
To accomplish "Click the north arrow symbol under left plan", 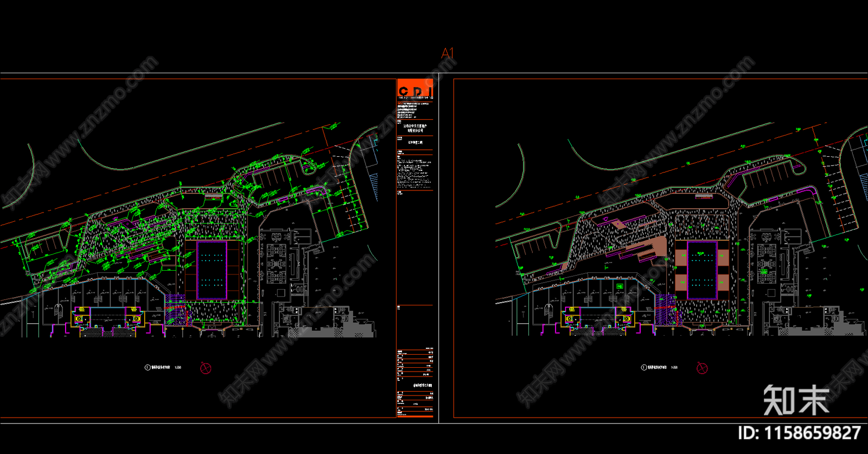I will click(x=206, y=368).
